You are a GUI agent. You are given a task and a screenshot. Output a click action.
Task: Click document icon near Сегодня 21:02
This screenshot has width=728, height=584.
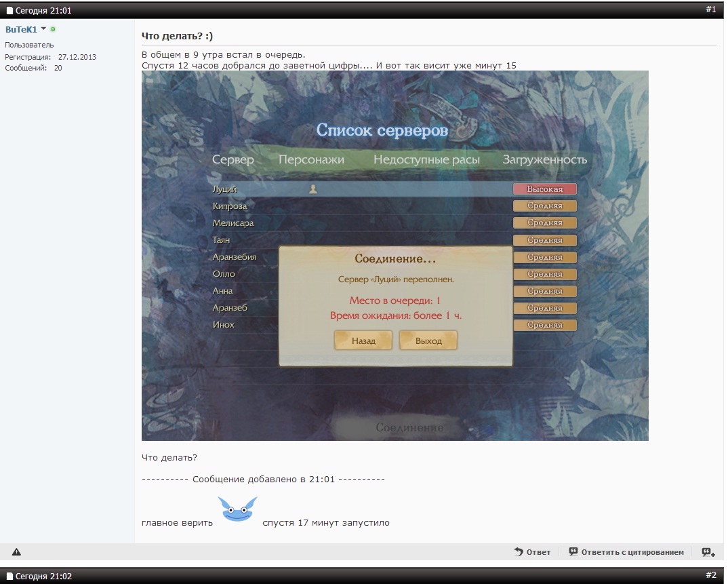pyautogui.click(x=9, y=576)
